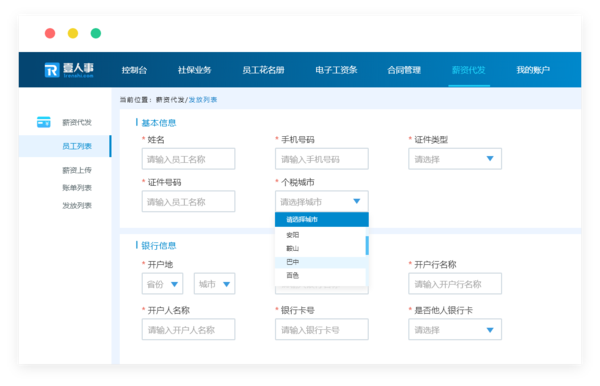Viewport: 600px width, 386px height.
Task: Open the 控制台 nav tab
Action: (x=134, y=70)
